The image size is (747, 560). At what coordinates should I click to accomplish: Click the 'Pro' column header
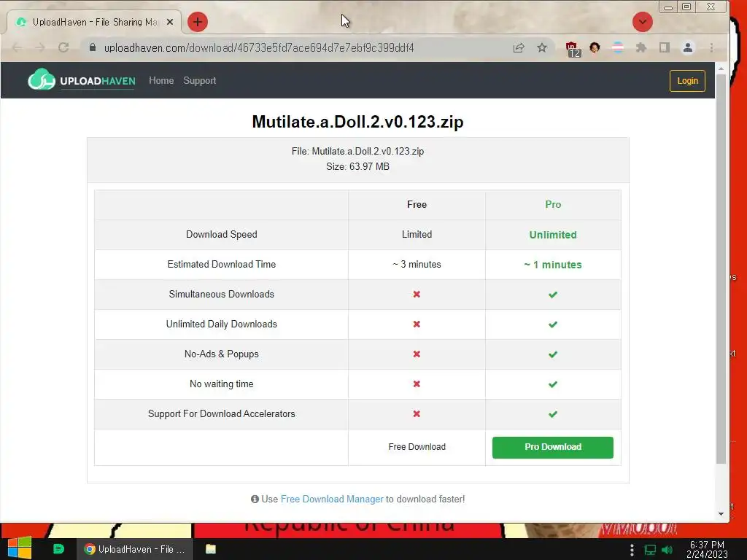(x=553, y=204)
